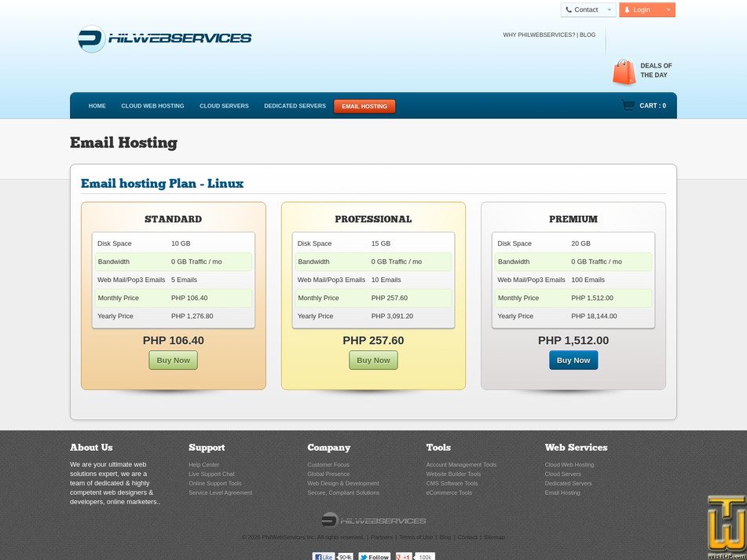Click the Premium plan's PHP 1,512.00 large price

pos(573,340)
